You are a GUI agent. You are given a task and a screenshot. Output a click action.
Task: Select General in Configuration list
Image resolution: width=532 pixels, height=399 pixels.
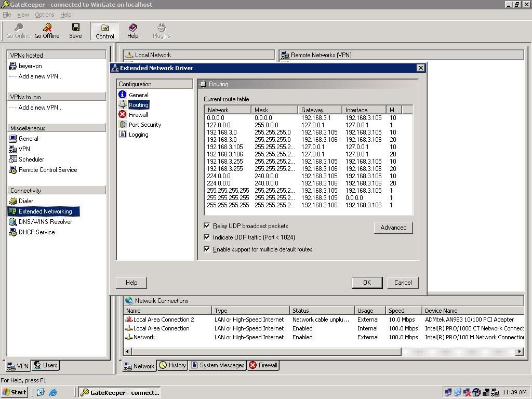[134, 95]
